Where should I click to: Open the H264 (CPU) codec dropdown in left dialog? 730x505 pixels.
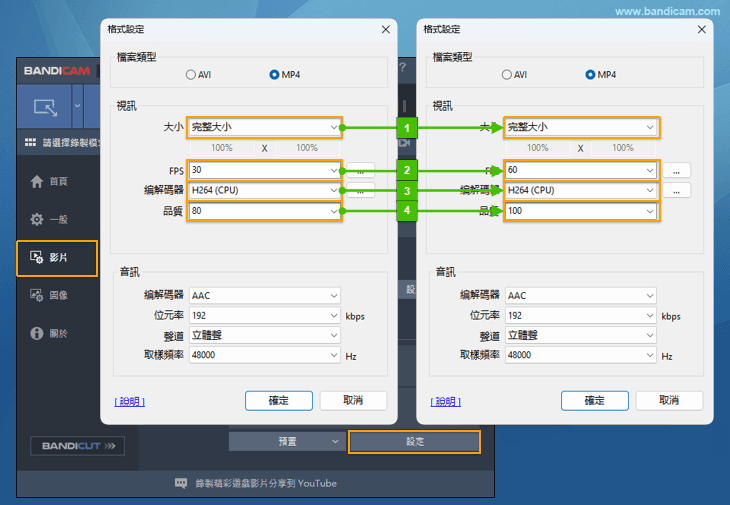point(264,190)
